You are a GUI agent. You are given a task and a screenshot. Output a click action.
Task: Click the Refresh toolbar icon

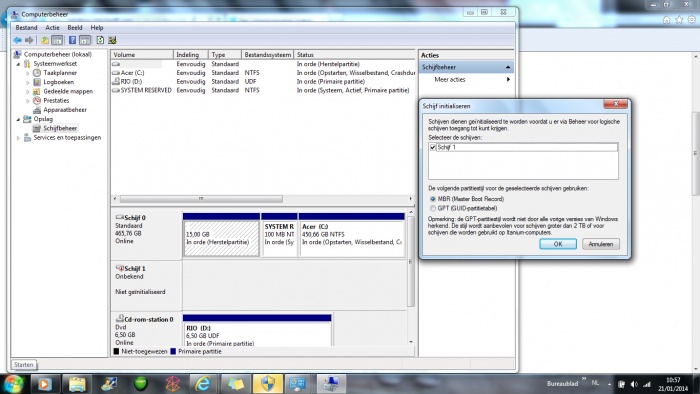(x=100, y=40)
